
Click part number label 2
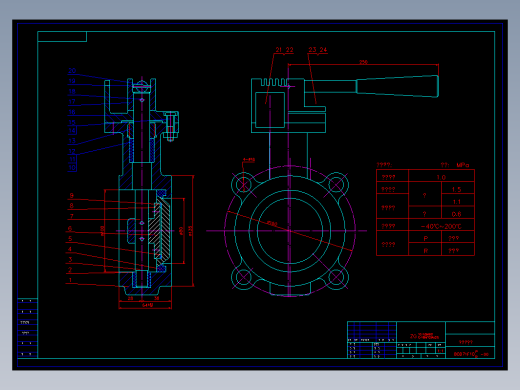click(x=70, y=270)
